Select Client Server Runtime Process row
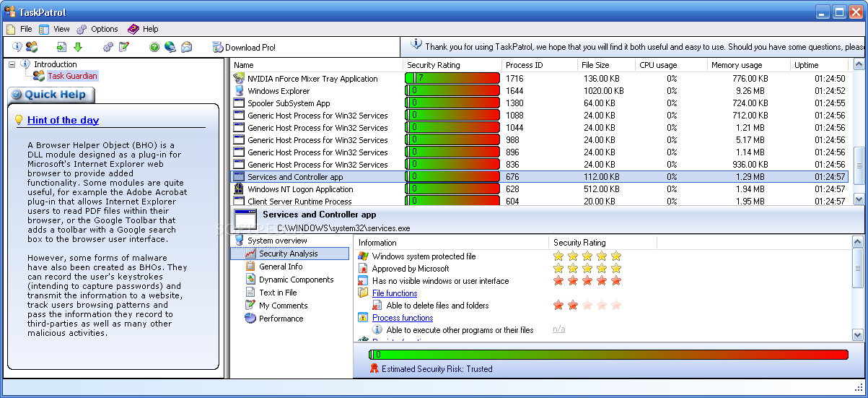The width and height of the screenshot is (868, 398). (541, 202)
